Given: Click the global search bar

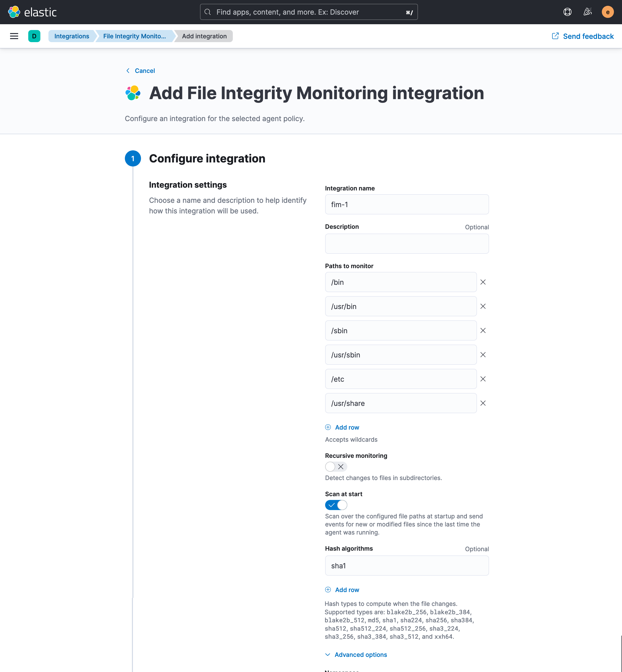Looking at the screenshot, I should (309, 12).
